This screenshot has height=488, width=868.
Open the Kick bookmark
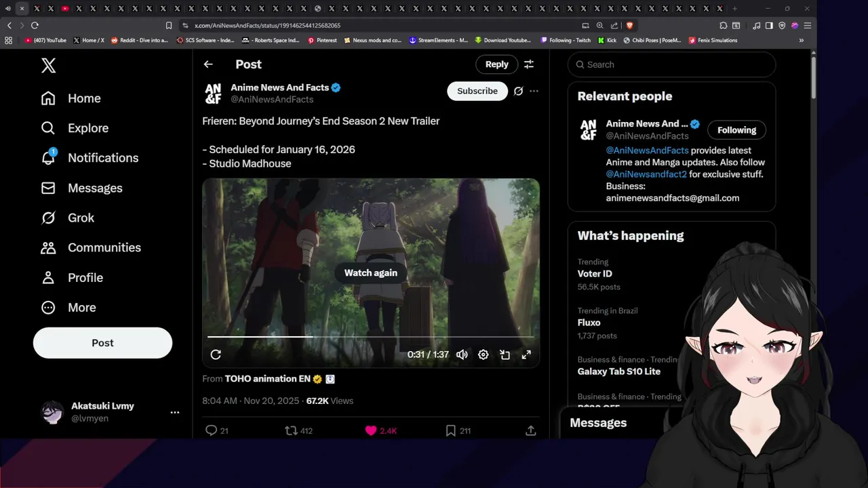pos(607,40)
